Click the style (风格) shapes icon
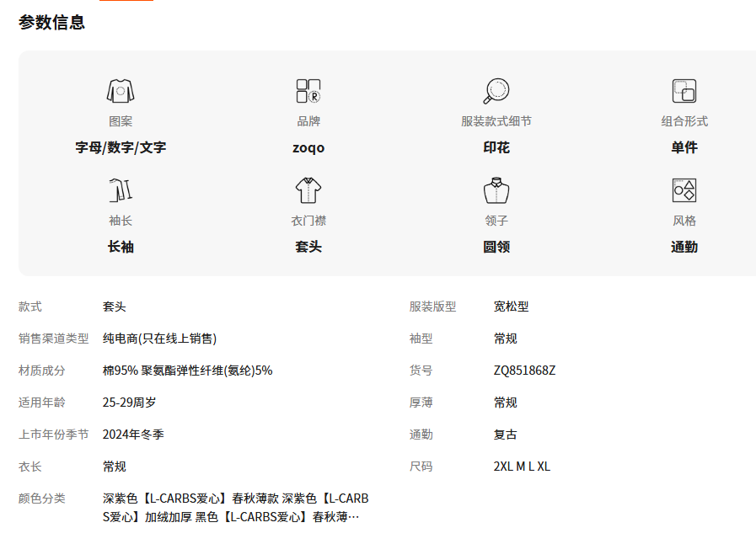 tap(684, 190)
